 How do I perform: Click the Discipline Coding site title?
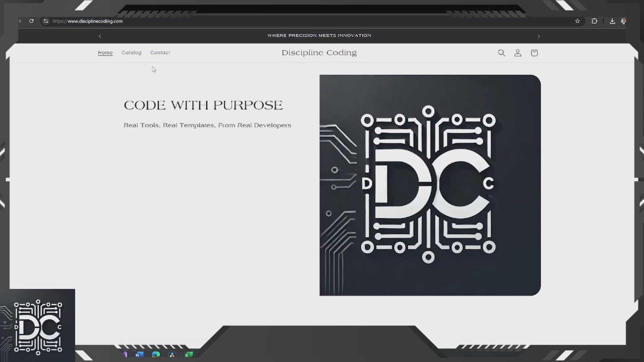click(319, 53)
